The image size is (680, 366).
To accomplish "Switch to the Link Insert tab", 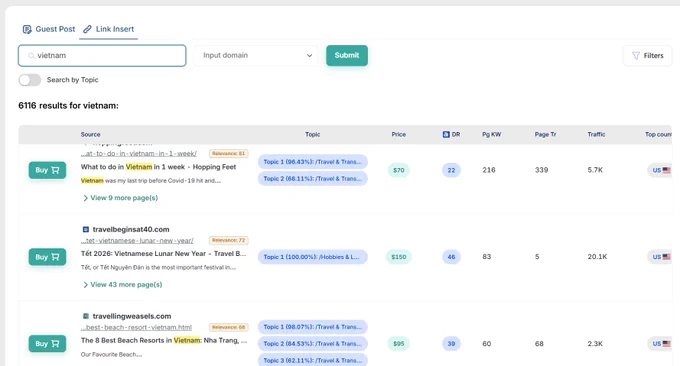I will [x=108, y=29].
